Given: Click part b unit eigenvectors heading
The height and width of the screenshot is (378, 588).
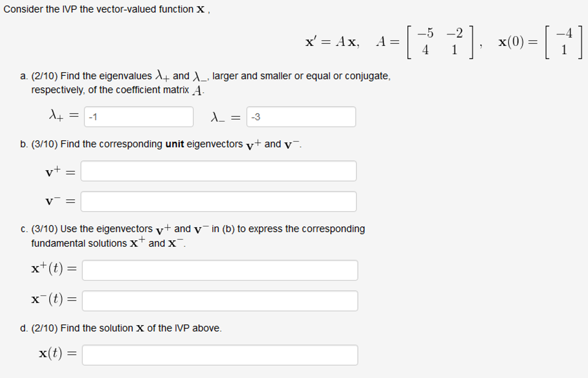Looking at the screenshot, I should tap(161, 144).
